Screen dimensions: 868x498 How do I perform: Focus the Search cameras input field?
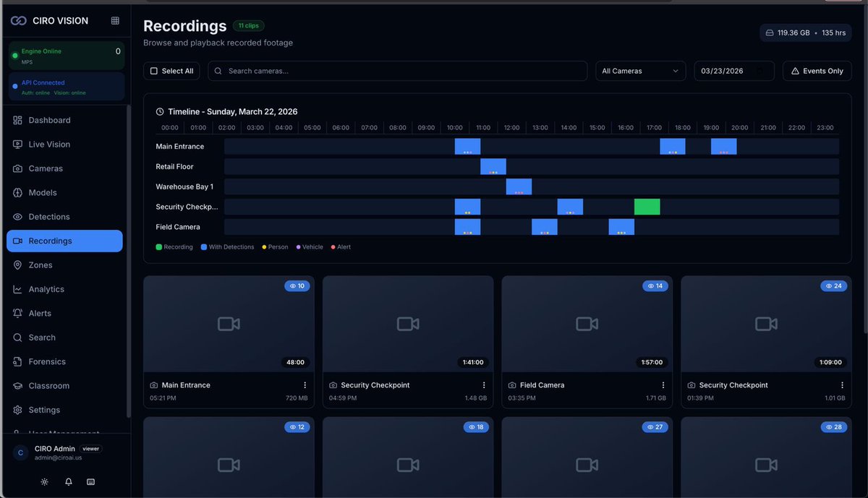pos(398,71)
